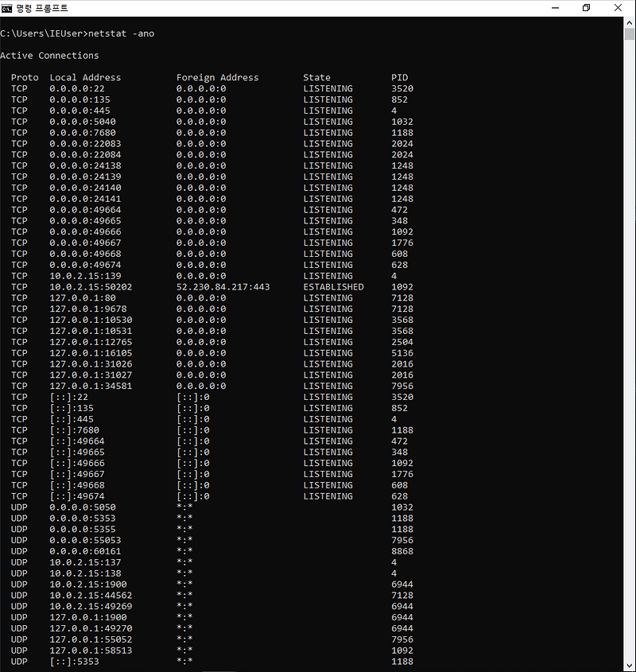636x672 pixels.
Task: Select local address [::]:7680
Action: pyautogui.click(x=74, y=430)
